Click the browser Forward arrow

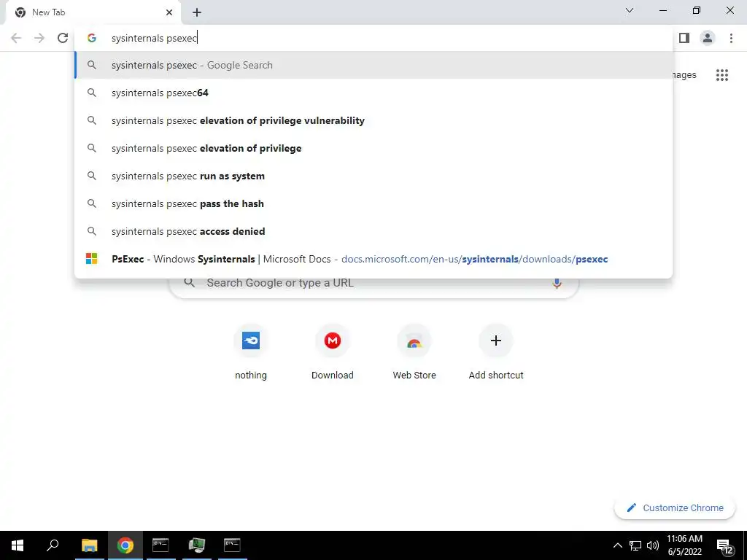click(39, 38)
